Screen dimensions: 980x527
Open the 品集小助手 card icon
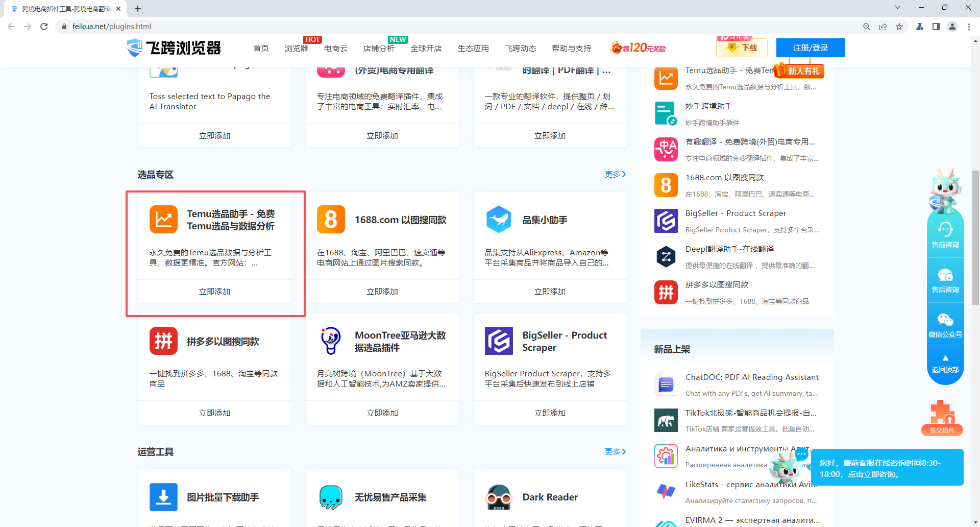pyautogui.click(x=499, y=220)
